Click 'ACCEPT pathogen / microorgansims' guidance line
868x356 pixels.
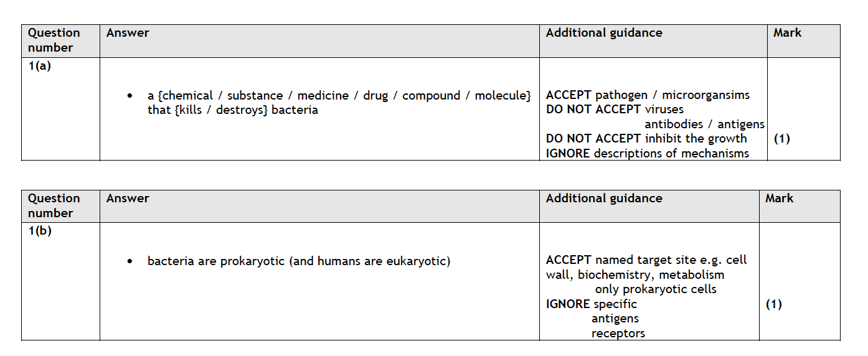click(x=648, y=95)
